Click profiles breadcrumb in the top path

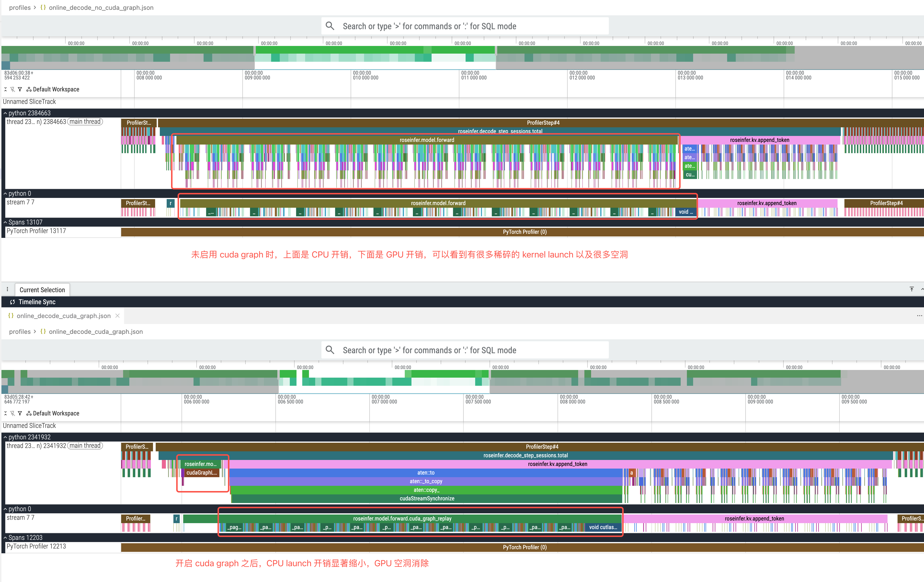[20, 8]
